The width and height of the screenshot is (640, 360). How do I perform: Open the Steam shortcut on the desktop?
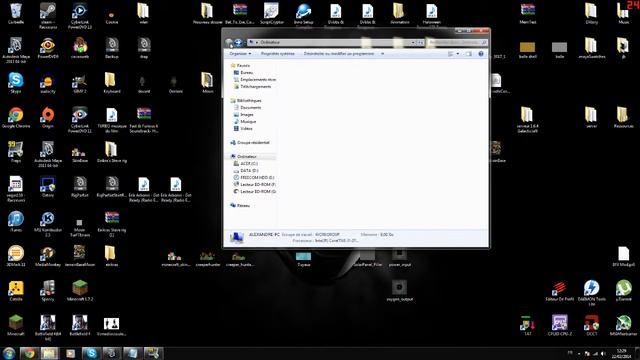47,16
